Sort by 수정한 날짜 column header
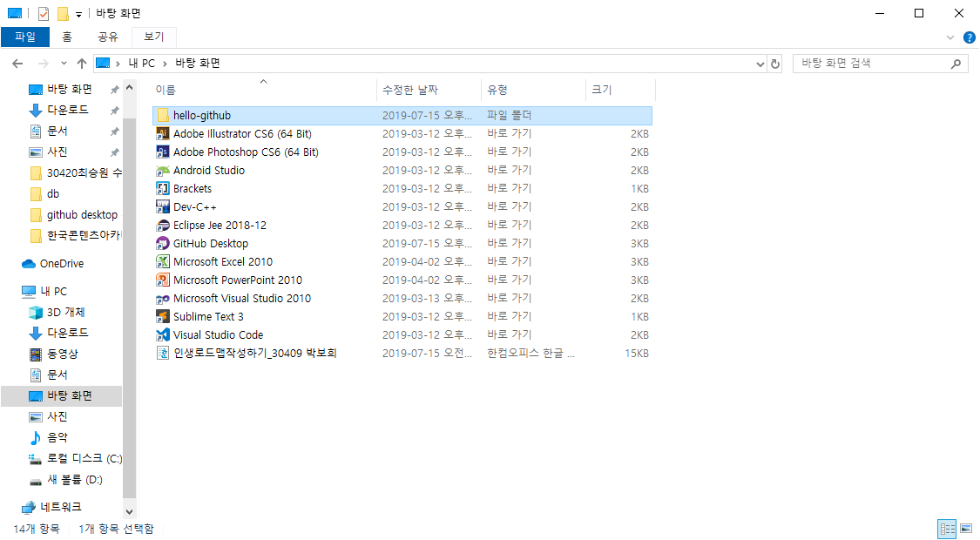This screenshot has height=540, width=980. click(x=429, y=90)
